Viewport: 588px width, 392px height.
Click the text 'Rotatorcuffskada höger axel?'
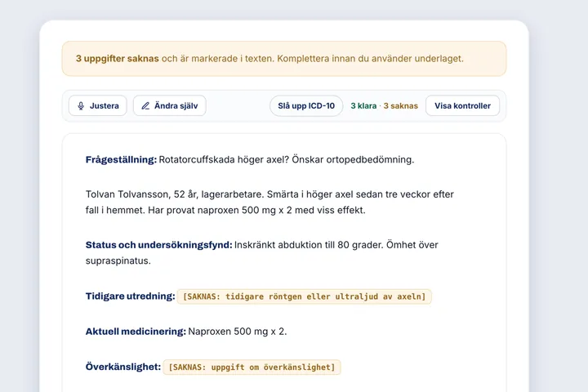pos(224,160)
